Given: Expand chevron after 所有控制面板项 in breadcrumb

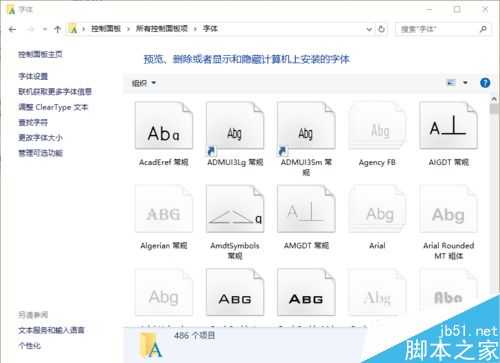Looking at the screenshot, I should click(195, 29).
